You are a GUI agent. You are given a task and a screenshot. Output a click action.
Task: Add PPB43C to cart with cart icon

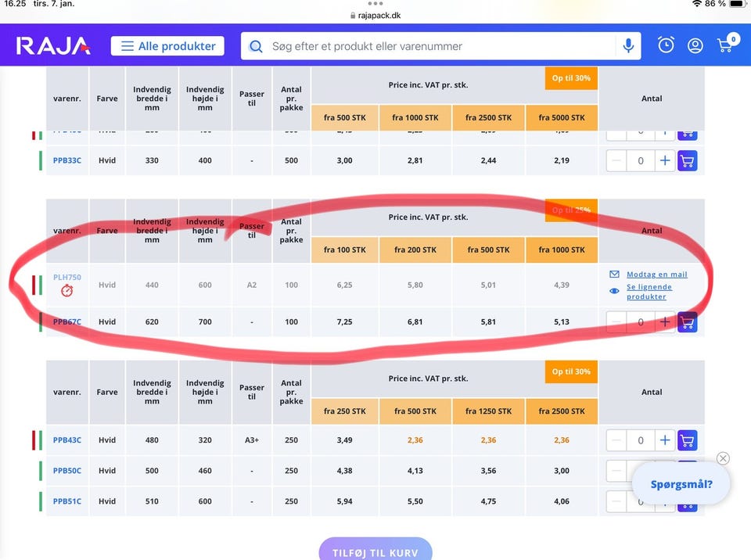click(x=687, y=440)
